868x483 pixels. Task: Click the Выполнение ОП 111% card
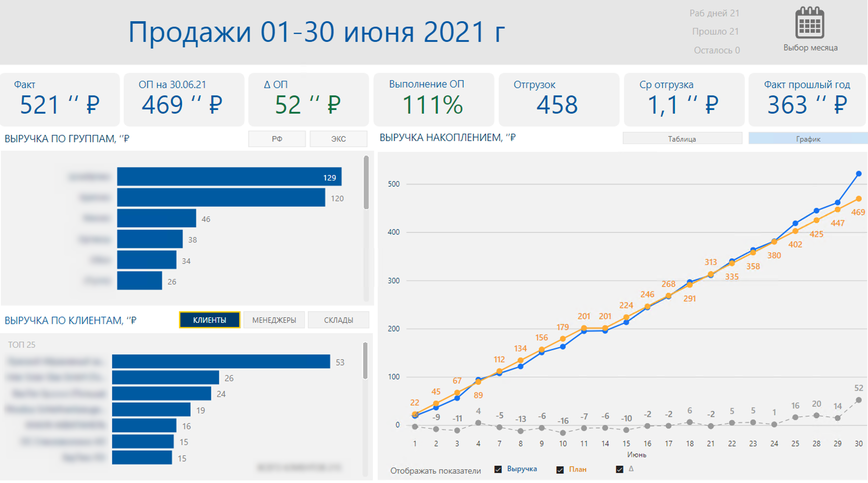click(x=433, y=99)
